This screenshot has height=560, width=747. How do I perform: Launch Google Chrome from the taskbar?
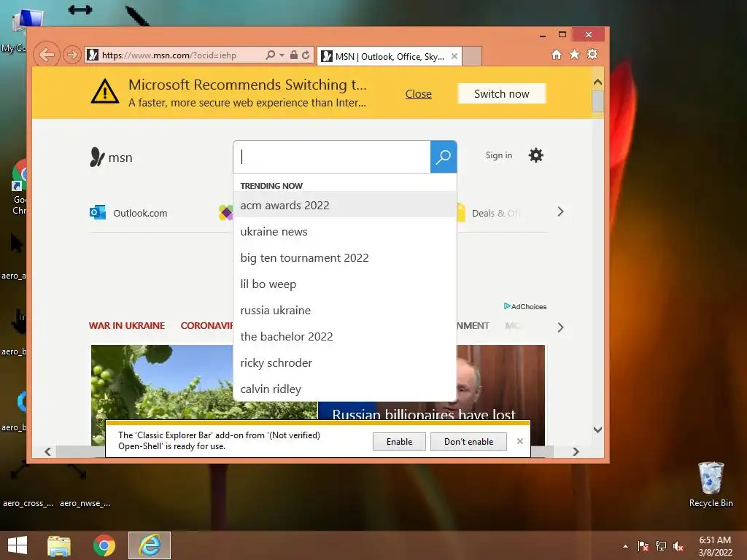pos(104,545)
